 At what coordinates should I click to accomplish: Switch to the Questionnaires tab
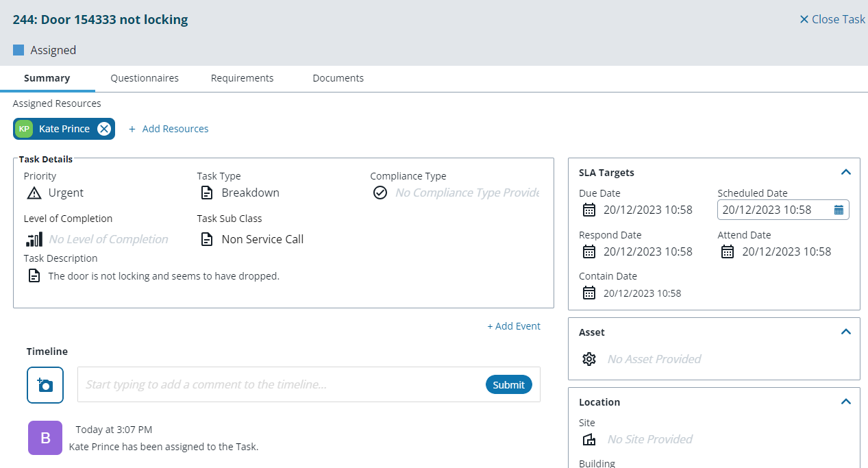[145, 78]
